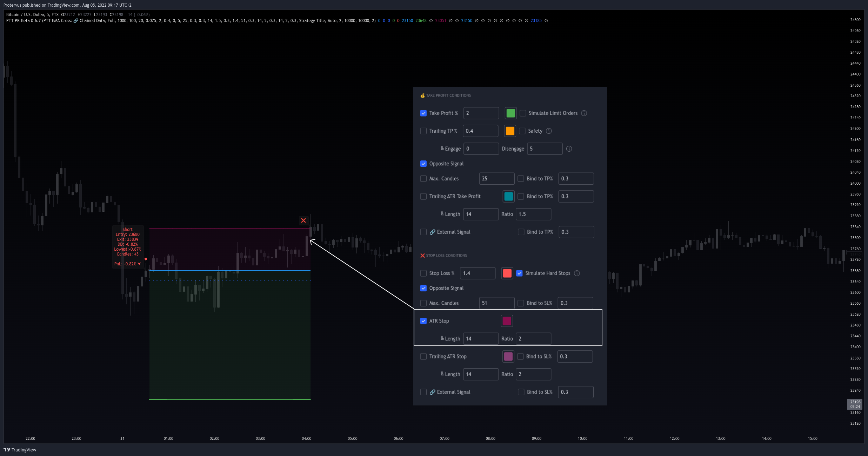Click the Engage input field
This screenshot has height=456, width=868.
click(x=481, y=149)
